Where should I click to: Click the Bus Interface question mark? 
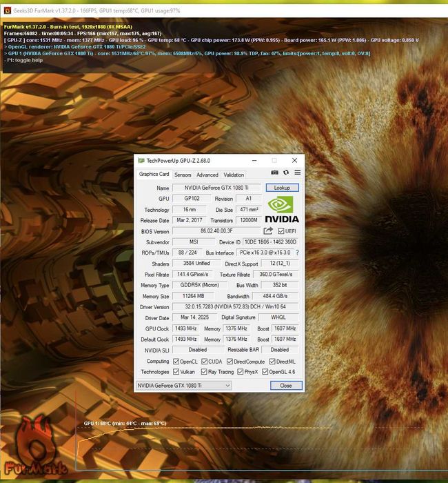tap(297, 253)
